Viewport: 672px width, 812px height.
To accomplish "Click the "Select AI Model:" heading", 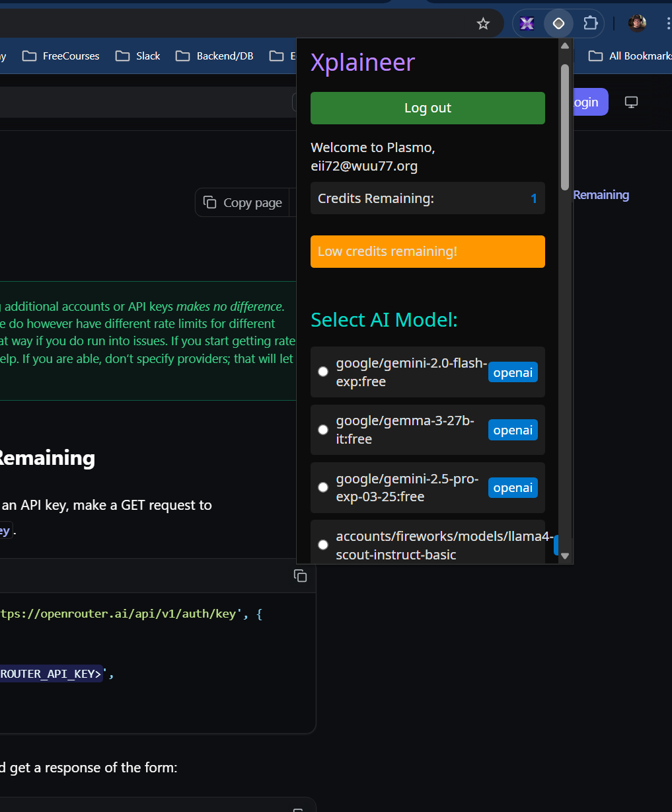I will [384, 319].
